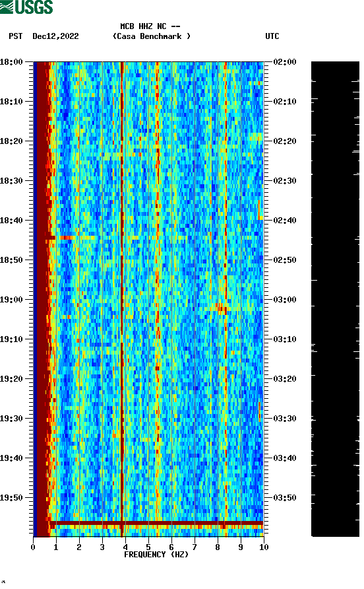Click the 02:50 UTC time label
Screen dimensions: 364x589
(285, 260)
